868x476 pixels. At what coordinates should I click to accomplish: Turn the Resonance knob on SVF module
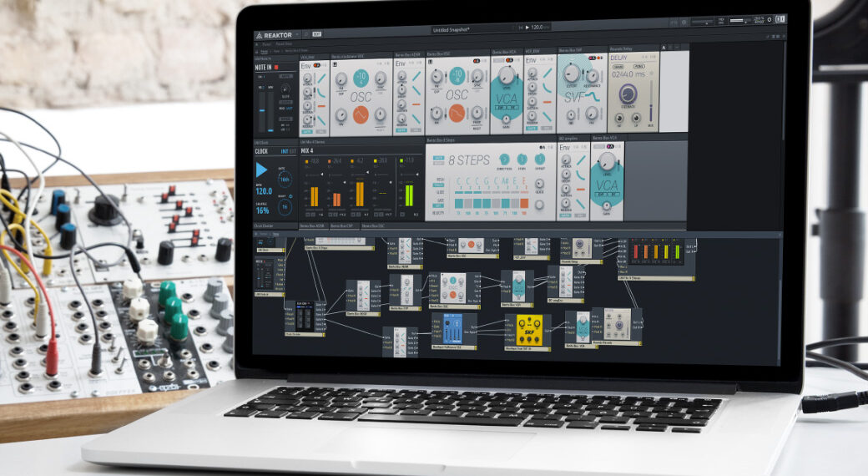pos(592,76)
